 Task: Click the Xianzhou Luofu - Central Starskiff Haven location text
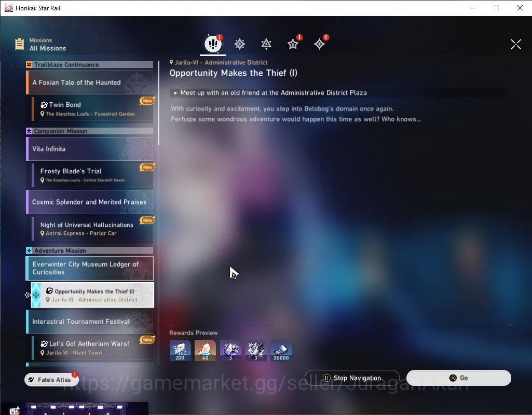tap(85, 180)
